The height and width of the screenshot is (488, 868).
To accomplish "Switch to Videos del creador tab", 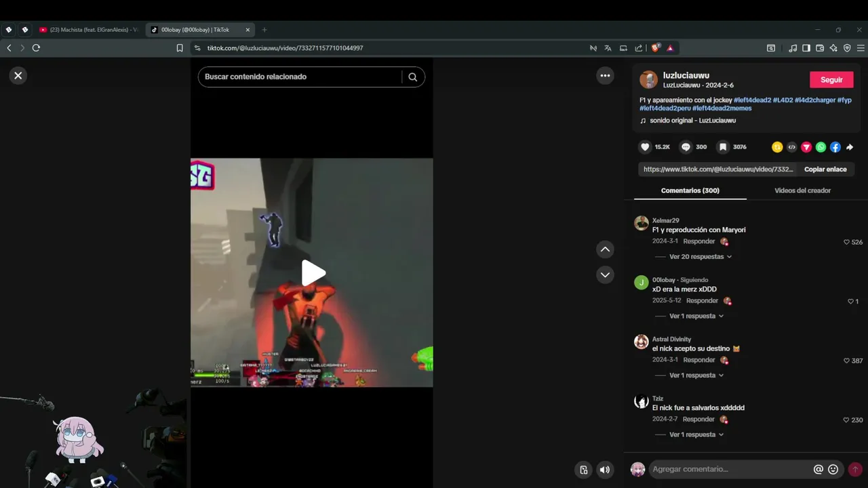I will 802,190.
